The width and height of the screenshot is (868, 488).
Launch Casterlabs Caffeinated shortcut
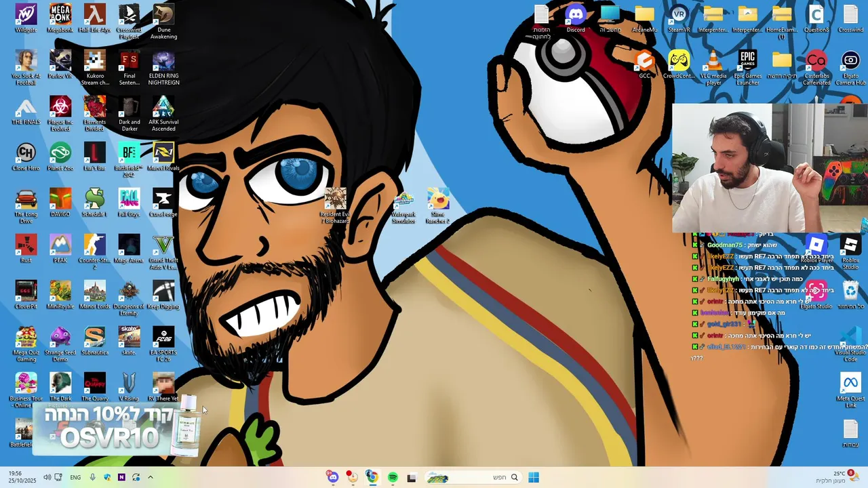[816, 67]
